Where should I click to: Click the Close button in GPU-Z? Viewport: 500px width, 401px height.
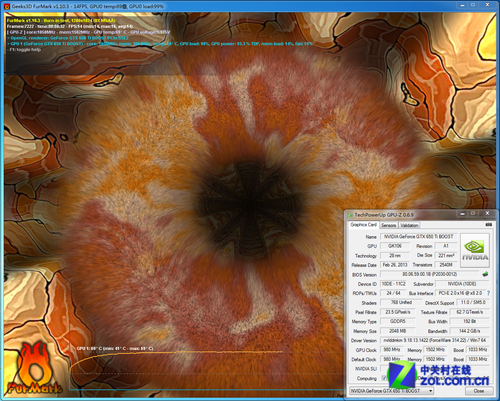tap(479, 391)
